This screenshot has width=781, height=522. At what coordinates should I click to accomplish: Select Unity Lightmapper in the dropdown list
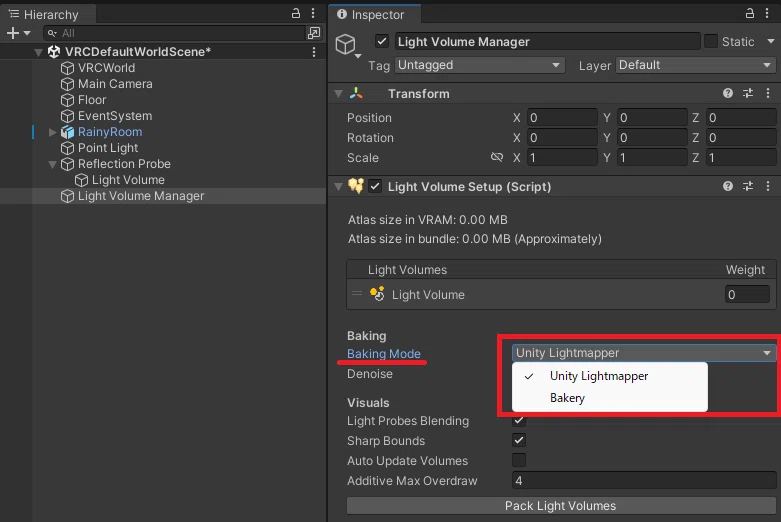610,376
